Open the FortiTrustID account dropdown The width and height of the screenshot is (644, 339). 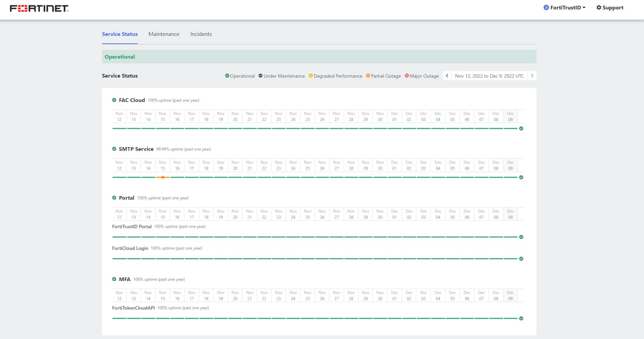(x=564, y=7)
